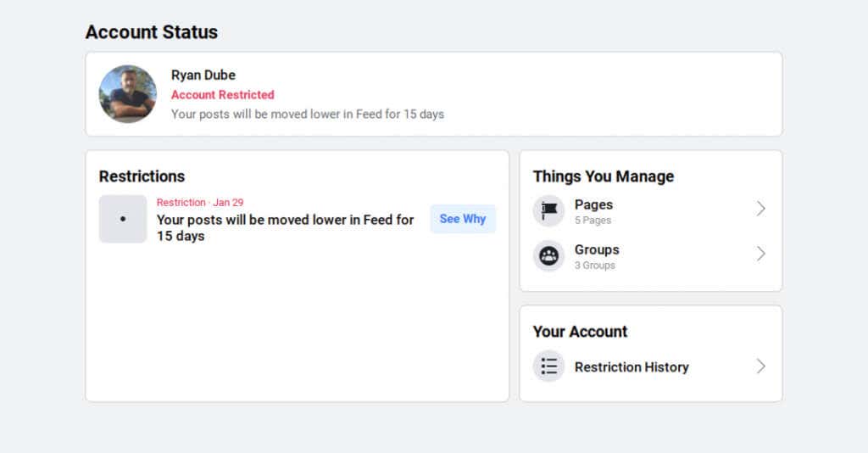868x453 pixels.
Task: Click the Groups people icon
Action: pos(548,255)
